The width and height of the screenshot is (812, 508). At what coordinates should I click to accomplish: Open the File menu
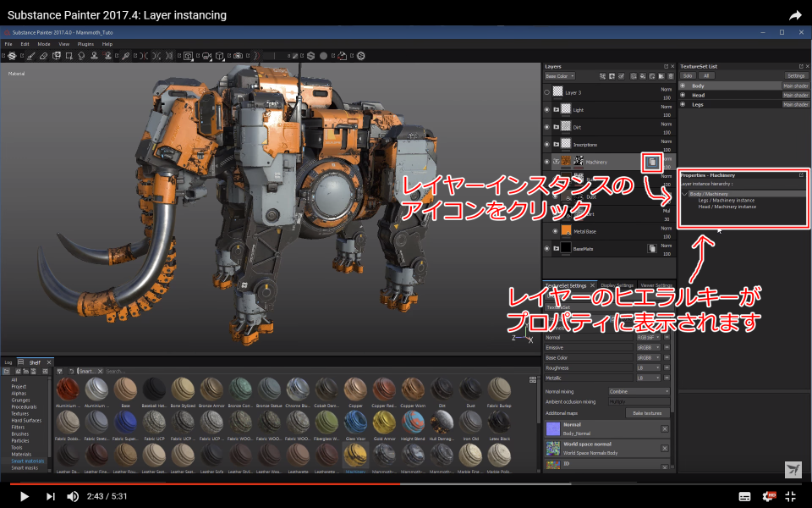pos(8,44)
